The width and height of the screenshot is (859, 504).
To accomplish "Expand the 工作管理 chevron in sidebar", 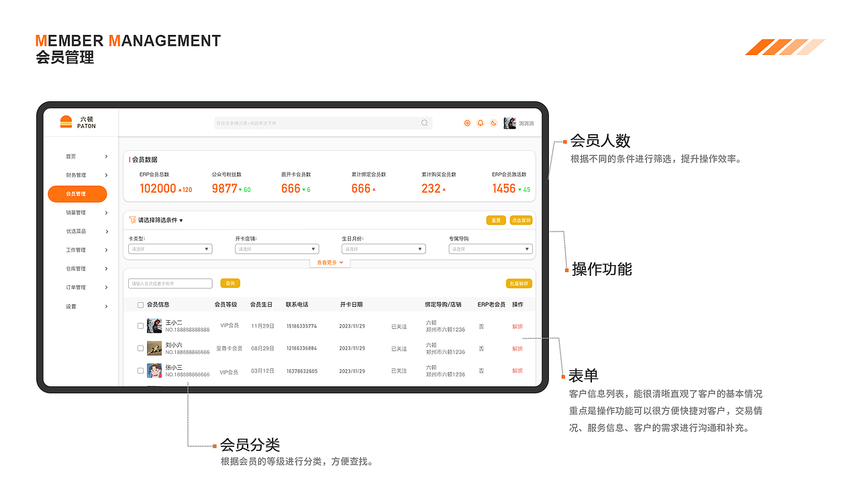I will (106, 250).
